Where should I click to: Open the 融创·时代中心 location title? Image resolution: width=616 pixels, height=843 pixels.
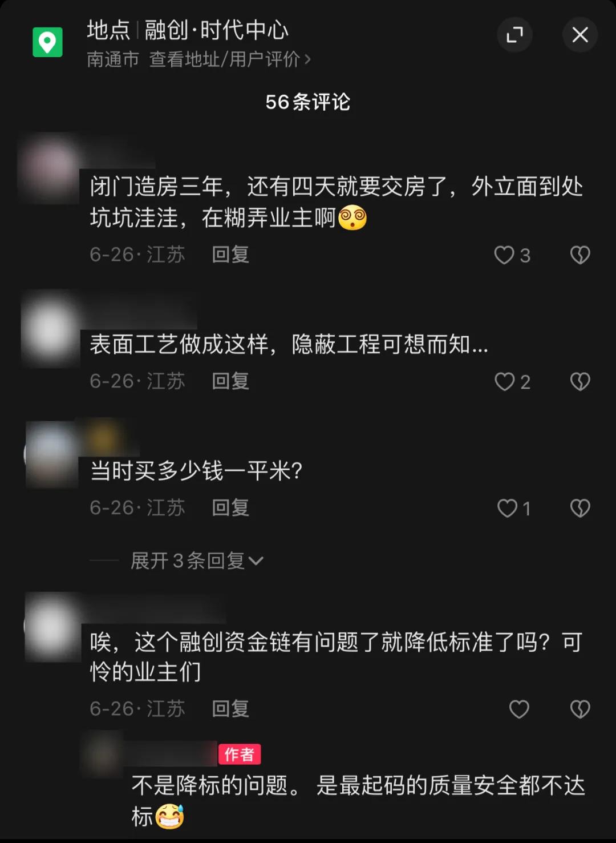coord(216,30)
